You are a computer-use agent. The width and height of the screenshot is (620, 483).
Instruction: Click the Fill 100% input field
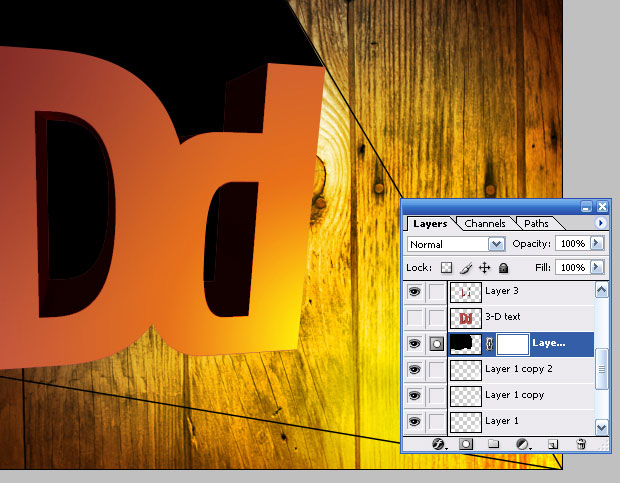click(x=573, y=268)
